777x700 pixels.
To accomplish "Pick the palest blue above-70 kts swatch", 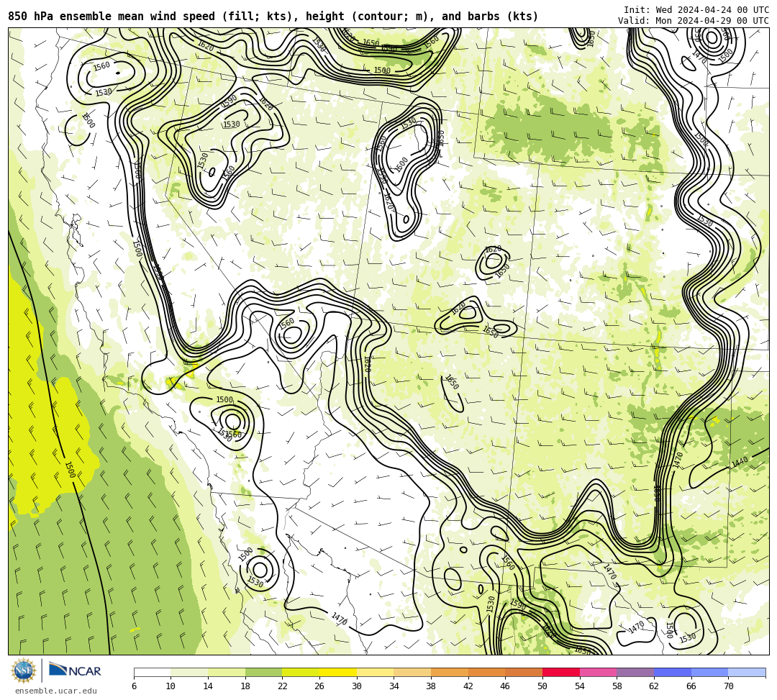I will coord(747,672).
